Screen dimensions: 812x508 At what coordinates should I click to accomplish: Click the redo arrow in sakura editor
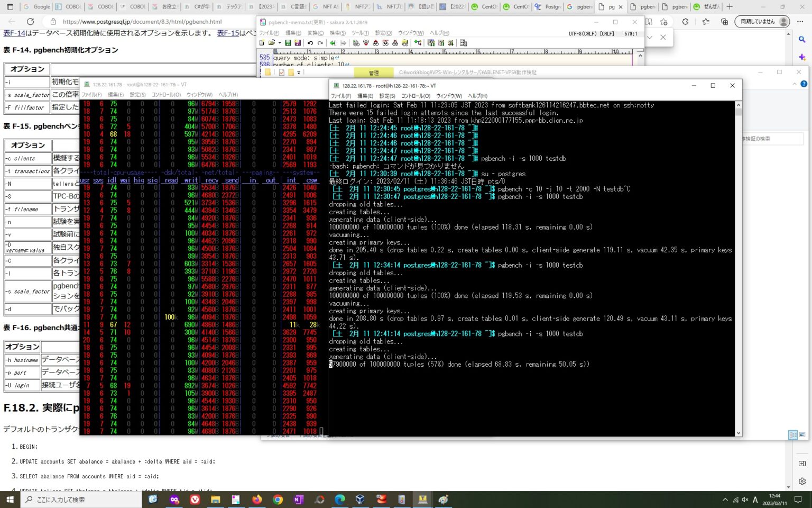click(320, 43)
